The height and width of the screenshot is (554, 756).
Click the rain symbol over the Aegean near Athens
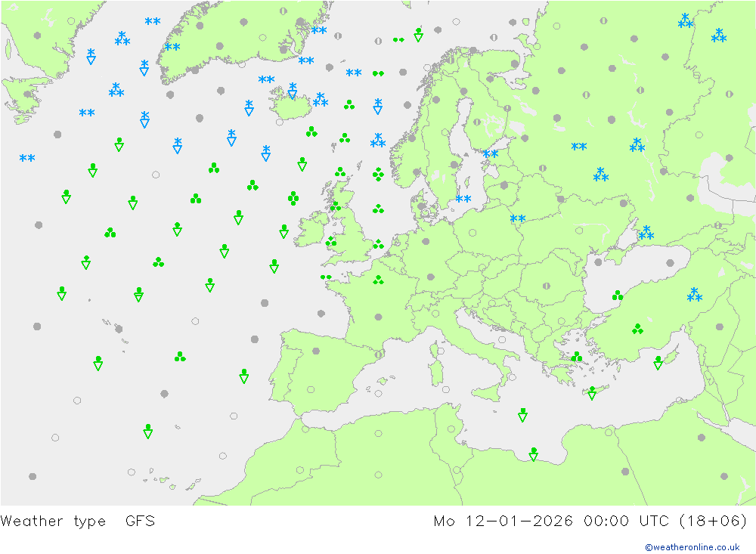577,357
